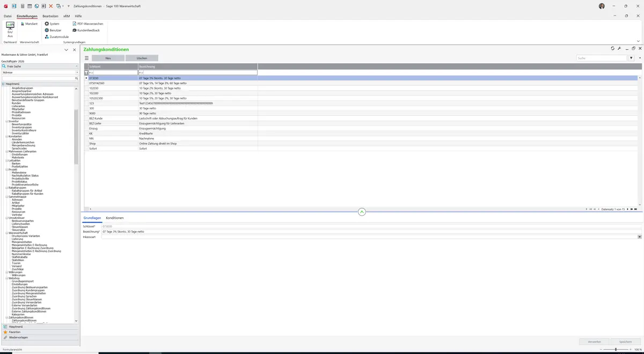Go to next record in navigator
Screen dimensions: 644x354
click(628, 209)
